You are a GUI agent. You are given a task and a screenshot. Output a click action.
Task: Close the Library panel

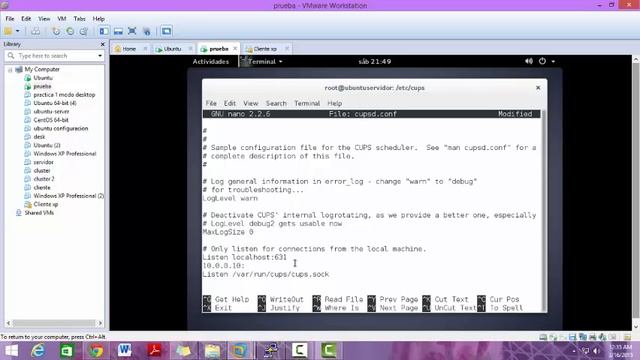coord(102,44)
